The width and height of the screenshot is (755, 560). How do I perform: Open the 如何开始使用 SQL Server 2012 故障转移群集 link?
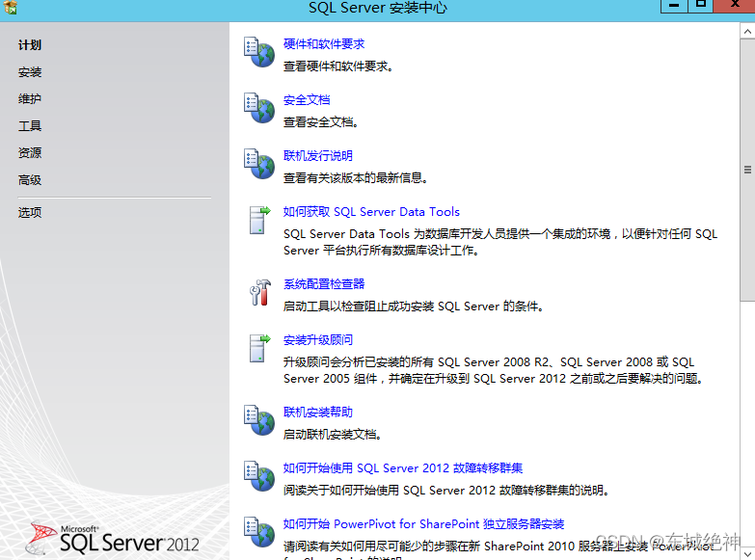(x=402, y=468)
